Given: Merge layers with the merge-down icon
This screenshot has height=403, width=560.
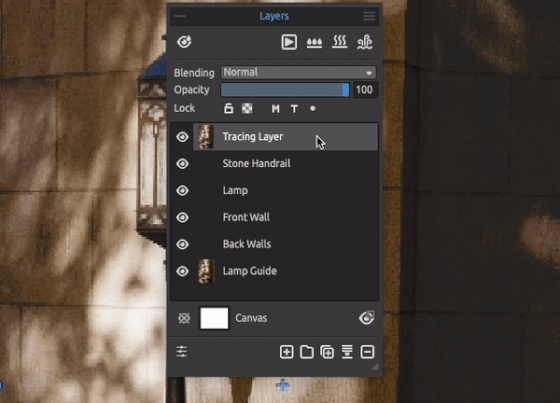Looking at the screenshot, I should (347, 352).
